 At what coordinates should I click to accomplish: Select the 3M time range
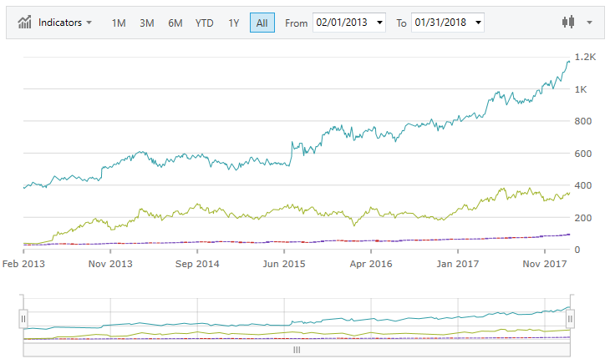[147, 23]
